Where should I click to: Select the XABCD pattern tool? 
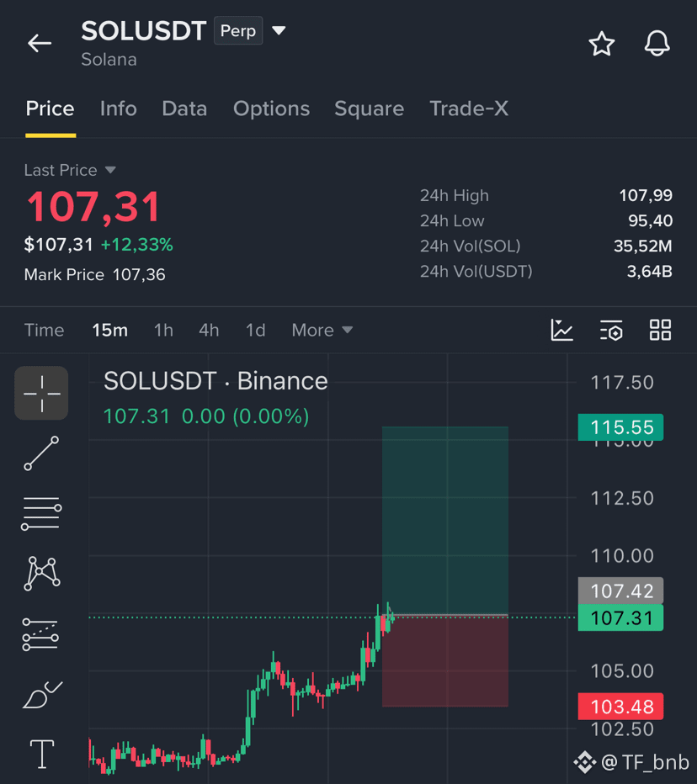42,573
